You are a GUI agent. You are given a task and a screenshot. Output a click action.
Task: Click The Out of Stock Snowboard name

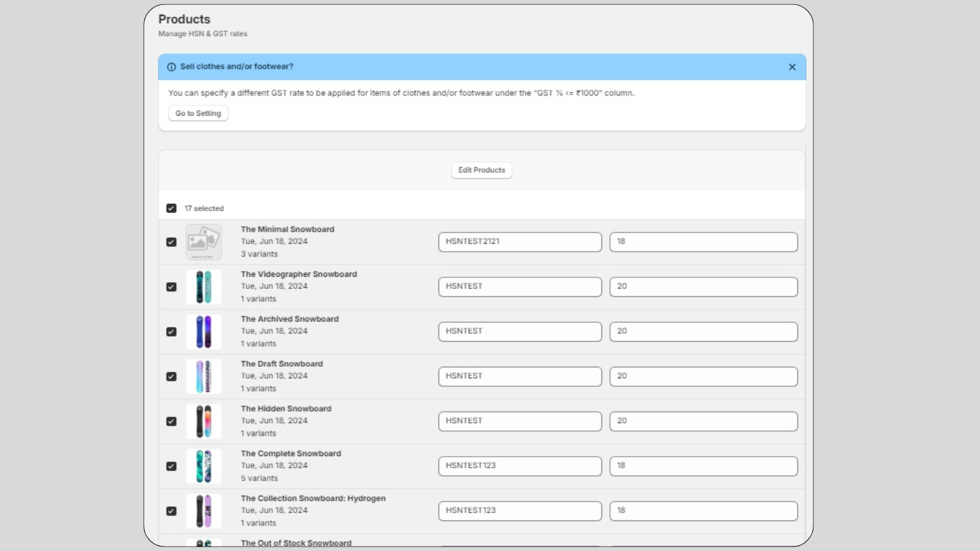pos(296,542)
